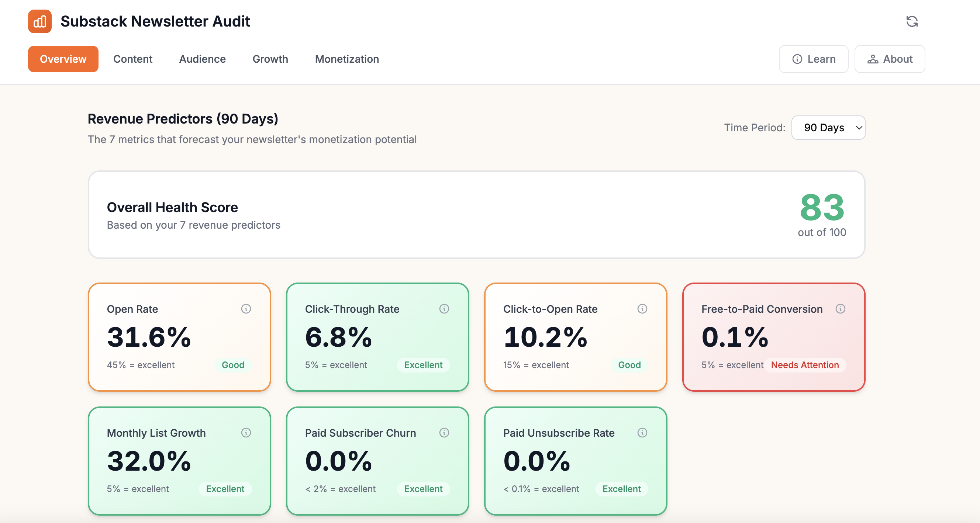This screenshot has width=980, height=523.
Task: Click the Overall Health Score 83 value
Action: [x=822, y=208]
